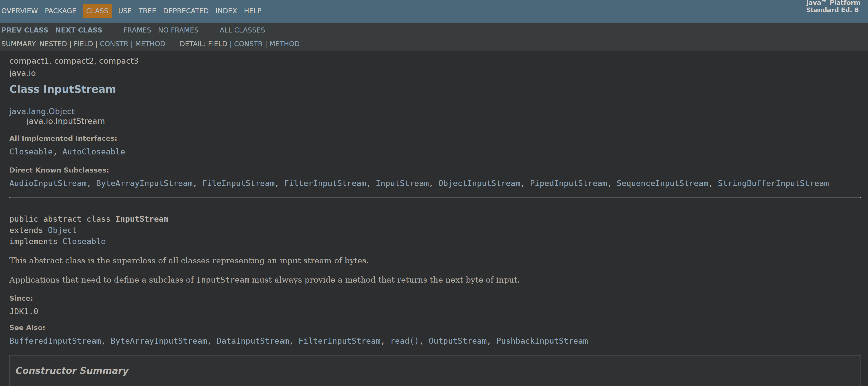
Task: Open the OVERVIEW navigation tab
Action: click(x=19, y=11)
